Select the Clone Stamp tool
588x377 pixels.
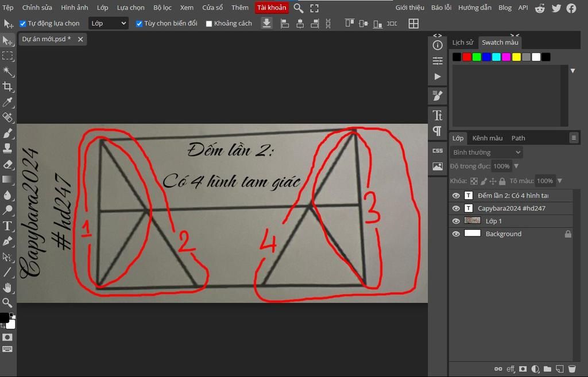(x=7, y=149)
